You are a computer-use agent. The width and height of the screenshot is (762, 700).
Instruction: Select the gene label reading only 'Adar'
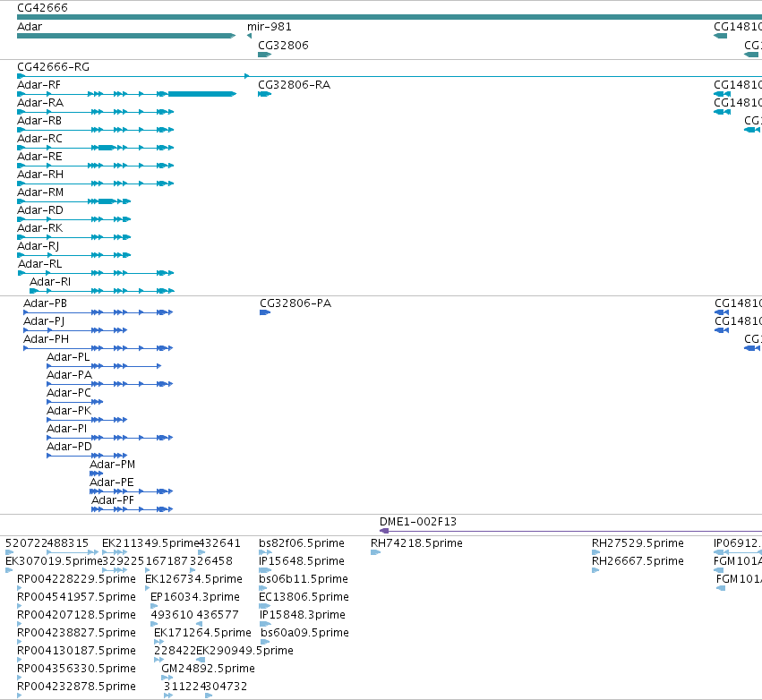30,27
